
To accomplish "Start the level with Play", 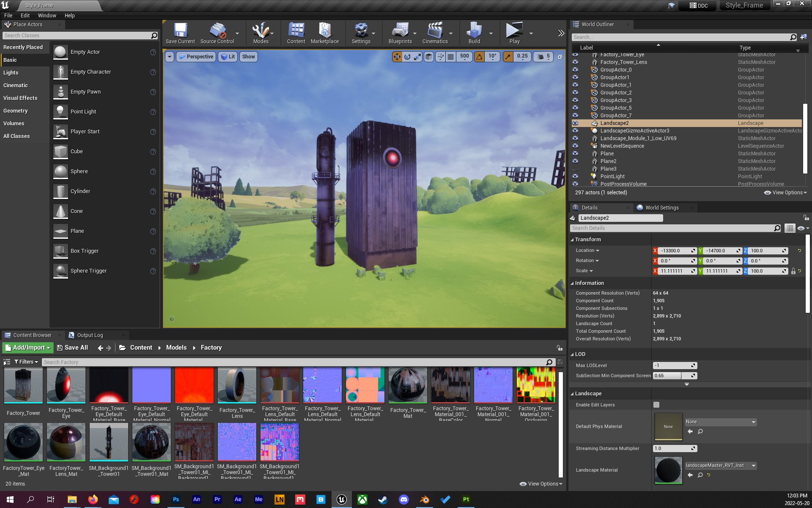I will [514, 33].
